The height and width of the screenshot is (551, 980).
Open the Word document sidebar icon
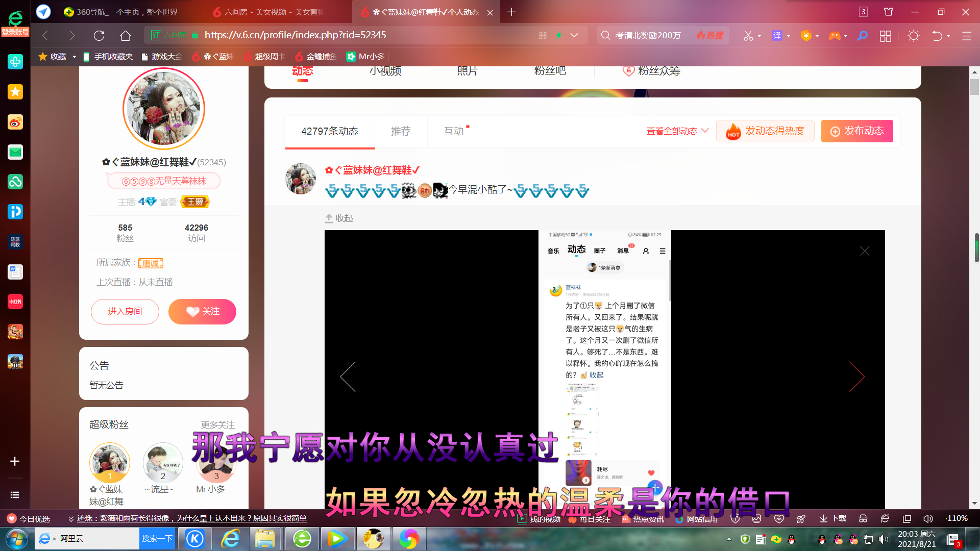[x=15, y=272]
